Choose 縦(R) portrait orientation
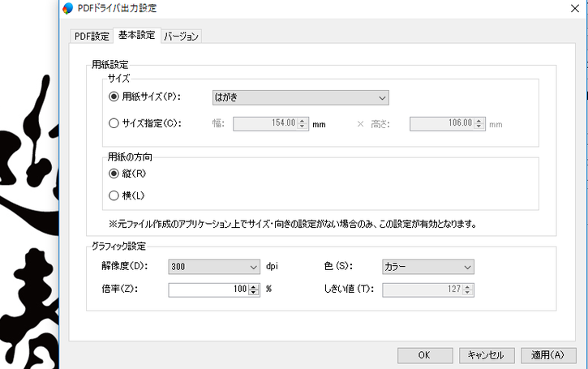588x369 pixels. click(114, 174)
